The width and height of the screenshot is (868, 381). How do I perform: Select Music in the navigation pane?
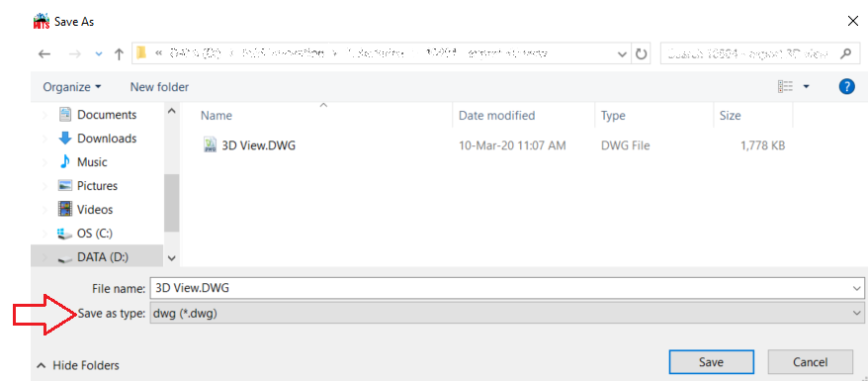tap(92, 162)
